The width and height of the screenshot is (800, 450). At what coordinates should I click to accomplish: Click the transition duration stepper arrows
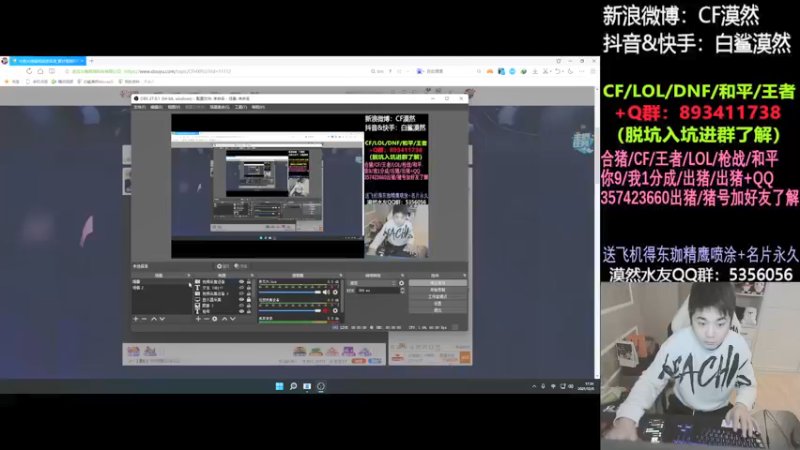pos(403,290)
